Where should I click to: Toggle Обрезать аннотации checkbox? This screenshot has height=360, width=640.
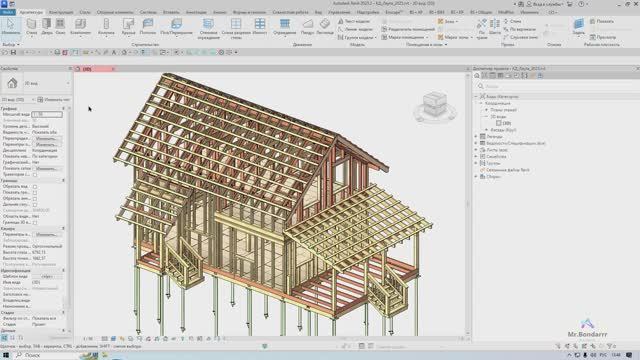point(35,198)
